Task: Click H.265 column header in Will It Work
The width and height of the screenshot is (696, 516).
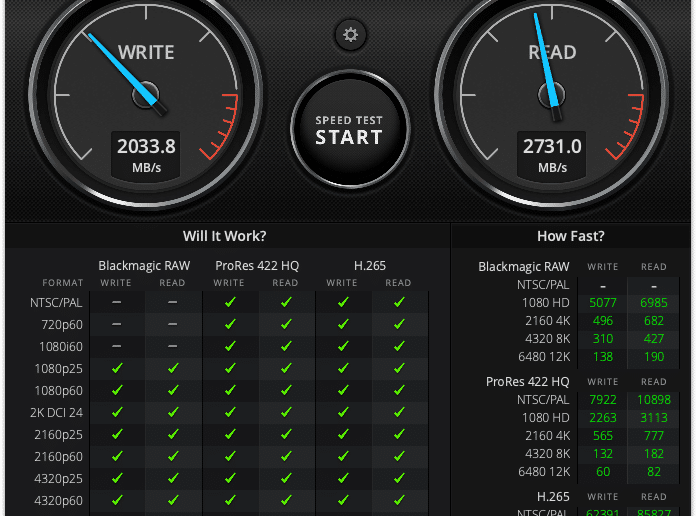Action: 370,266
